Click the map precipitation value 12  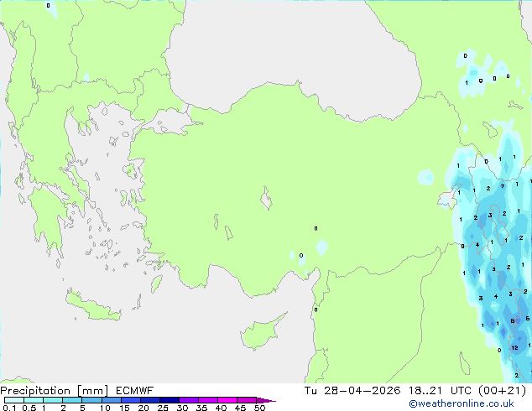pyautogui.click(x=514, y=347)
